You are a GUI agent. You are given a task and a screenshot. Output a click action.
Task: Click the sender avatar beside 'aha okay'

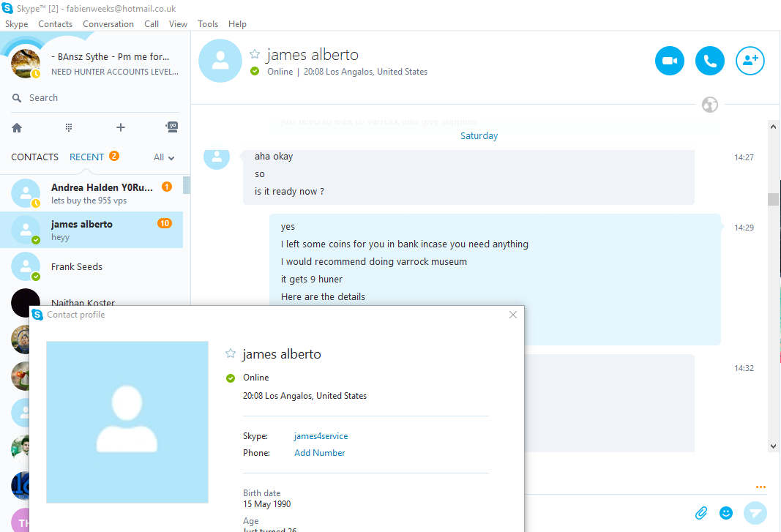click(217, 158)
